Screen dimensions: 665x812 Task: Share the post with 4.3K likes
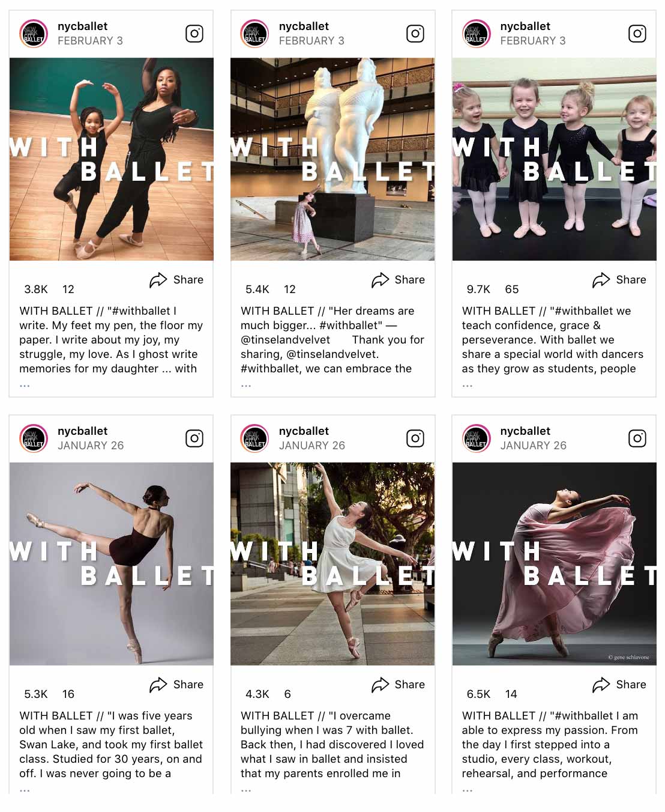pyautogui.click(x=398, y=685)
